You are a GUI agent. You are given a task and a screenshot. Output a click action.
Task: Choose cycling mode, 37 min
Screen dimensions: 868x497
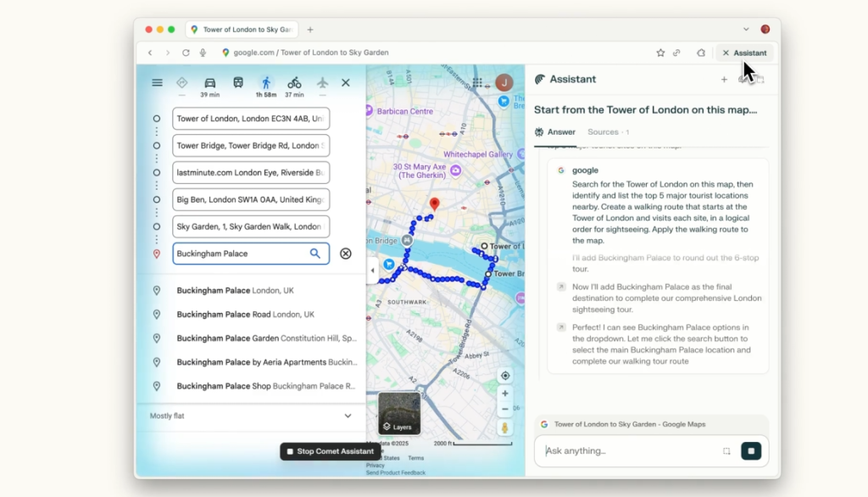pyautogui.click(x=294, y=87)
